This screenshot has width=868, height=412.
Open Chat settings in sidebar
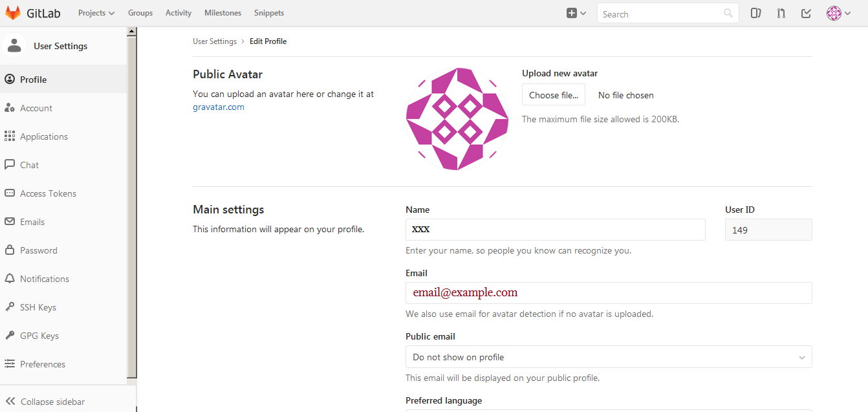click(x=29, y=165)
